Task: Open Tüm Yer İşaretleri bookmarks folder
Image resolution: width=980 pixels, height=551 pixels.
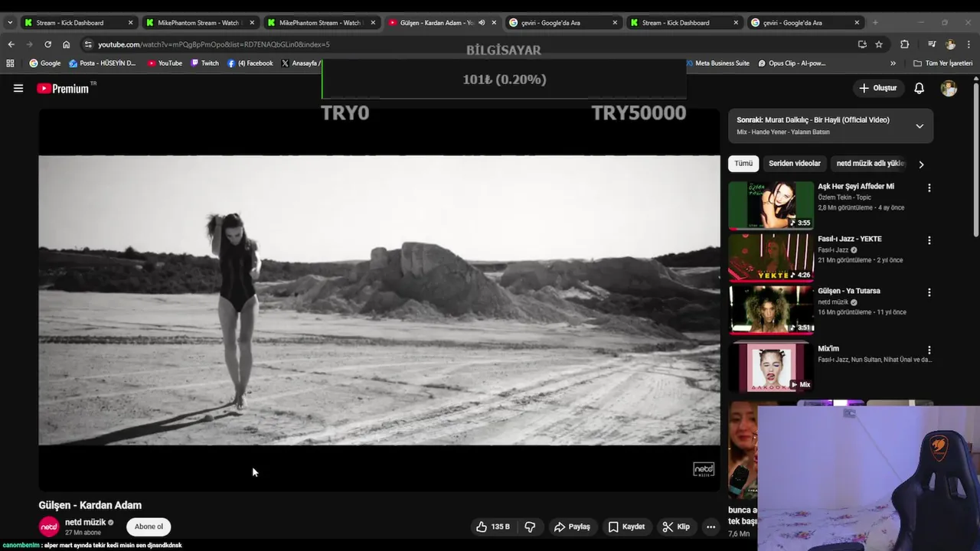Action: [x=942, y=64]
